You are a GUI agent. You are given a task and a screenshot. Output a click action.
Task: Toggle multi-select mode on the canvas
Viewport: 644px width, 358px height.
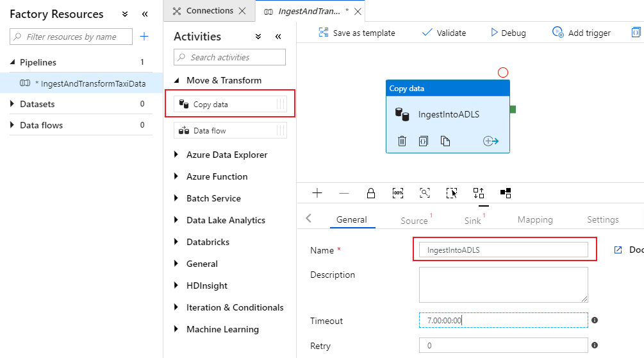452,193
